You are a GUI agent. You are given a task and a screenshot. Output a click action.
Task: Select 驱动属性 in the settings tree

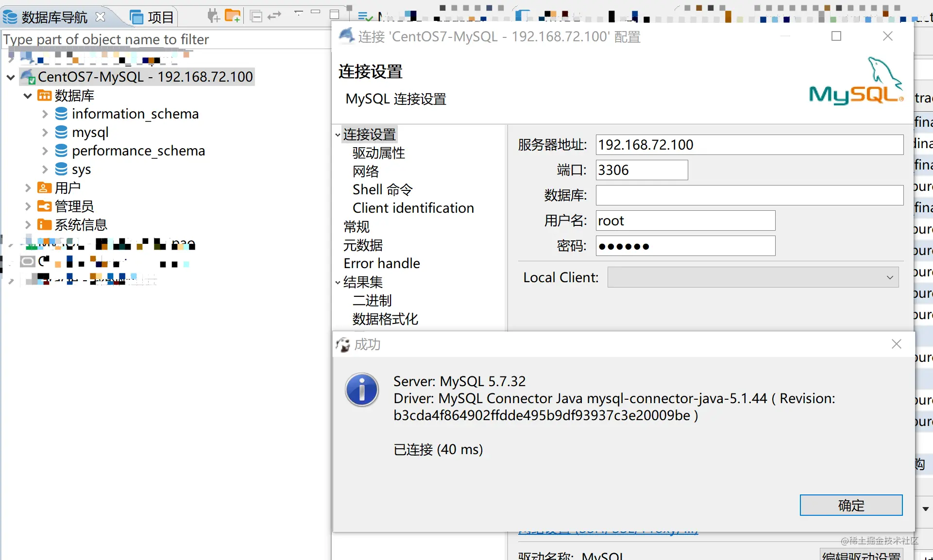pos(378,153)
